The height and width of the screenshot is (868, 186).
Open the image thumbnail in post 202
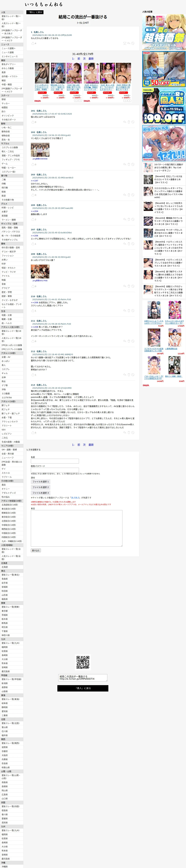(40, 150)
